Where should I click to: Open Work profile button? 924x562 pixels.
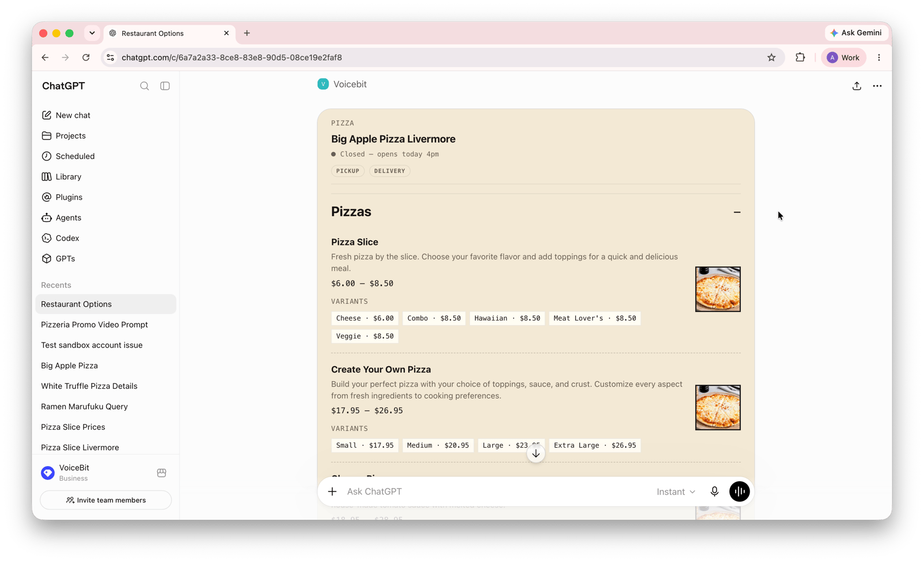tap(844, 58)
